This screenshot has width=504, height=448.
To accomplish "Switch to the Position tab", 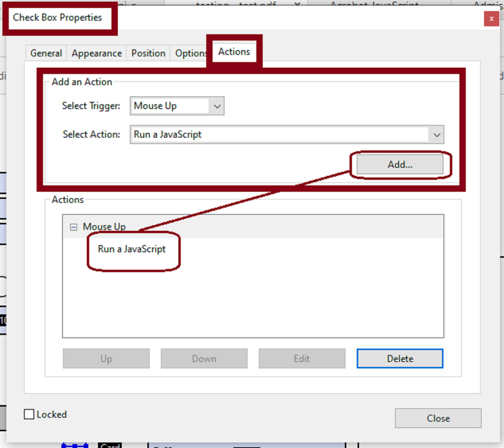I will click(148, 53).
